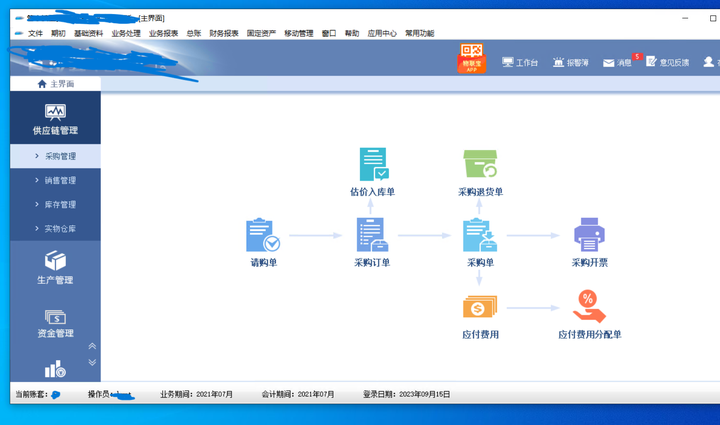The image size is (720, 425).
Task: Open the 常用功能 menu
Action: pos(420,33)
